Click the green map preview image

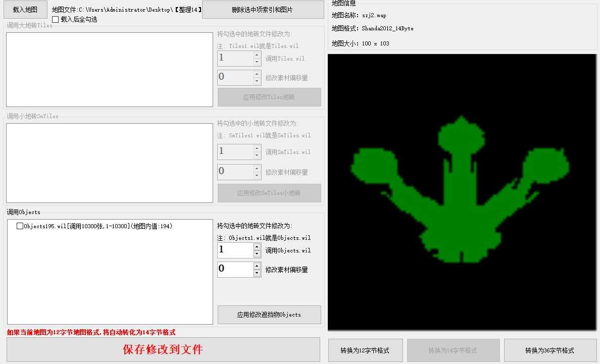(462, 192)
